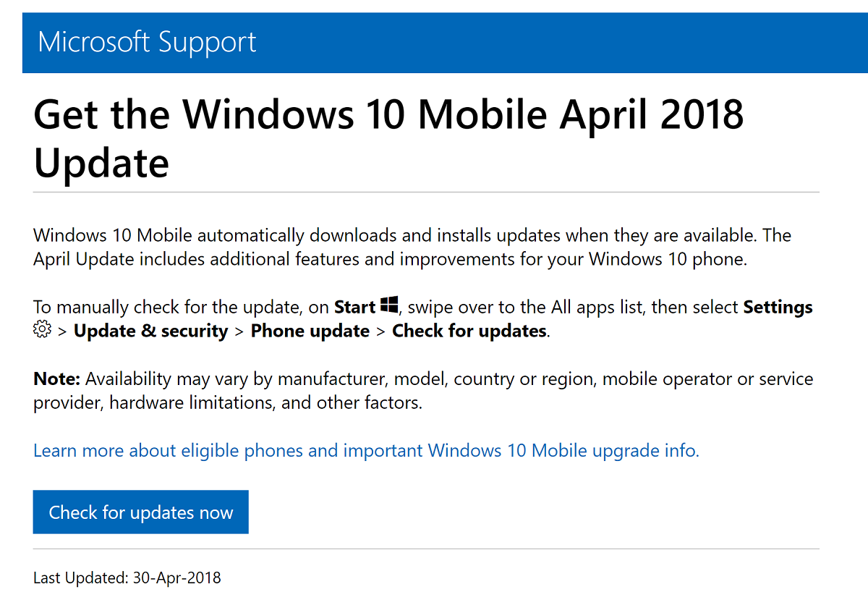868x592 pixels.
Task: Click the bold Note: label
Action: [57, 379]
